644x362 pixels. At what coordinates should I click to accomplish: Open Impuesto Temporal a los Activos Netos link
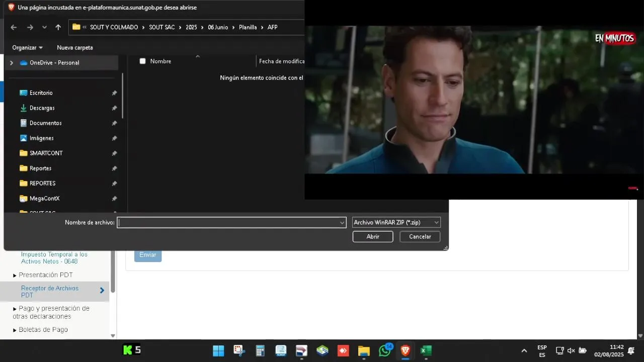coord(54,258)
